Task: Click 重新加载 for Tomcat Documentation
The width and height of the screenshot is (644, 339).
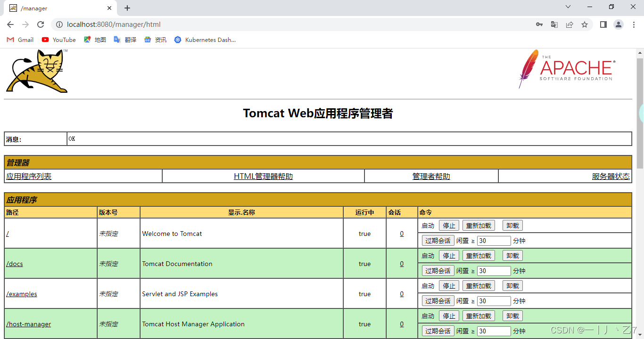Action: coord(479,256)
